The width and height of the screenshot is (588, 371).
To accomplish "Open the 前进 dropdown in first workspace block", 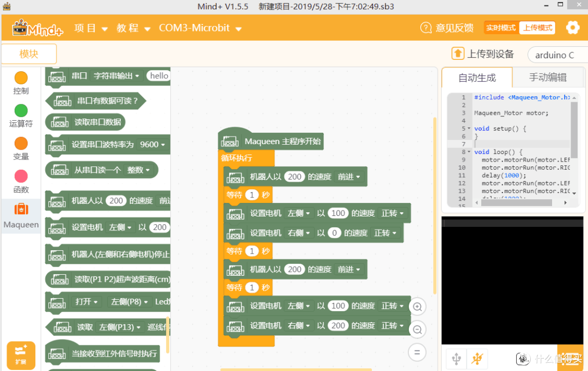I will 349,176.
